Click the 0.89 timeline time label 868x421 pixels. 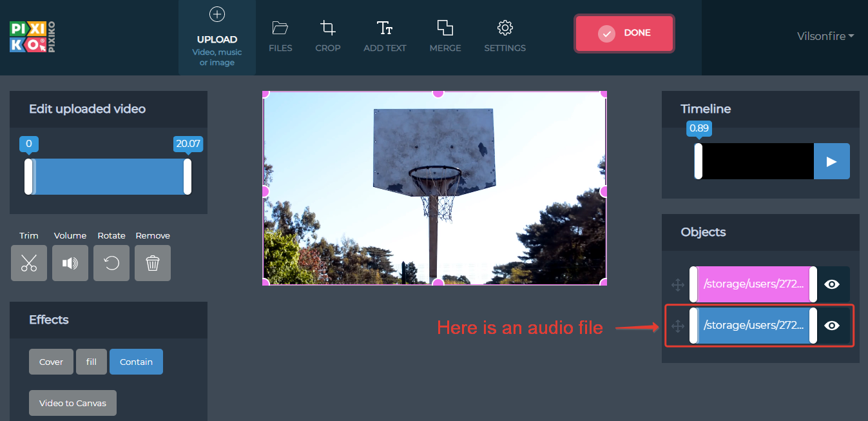tap(699, 128)
